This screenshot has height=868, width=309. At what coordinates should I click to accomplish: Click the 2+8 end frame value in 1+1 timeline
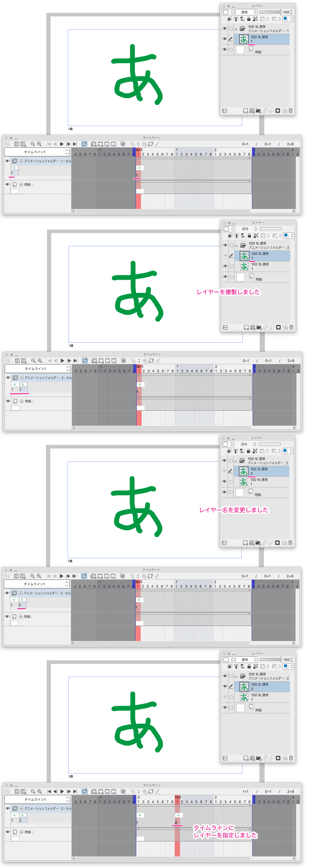[290, 791]
